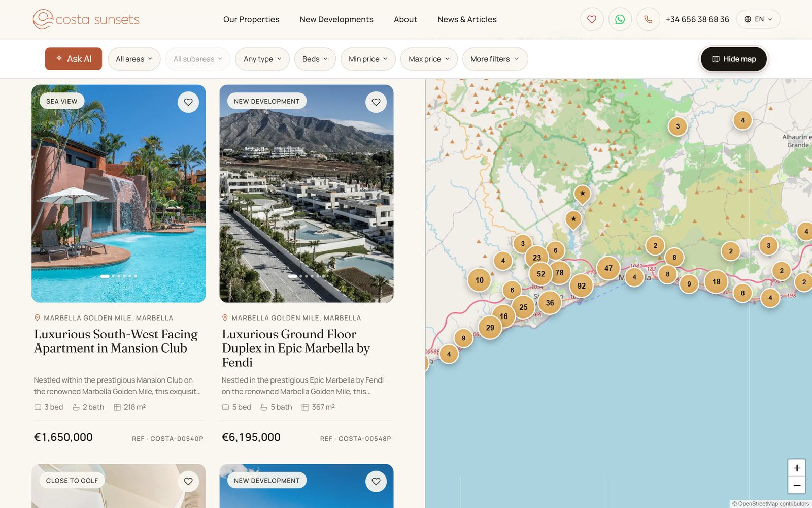This screenshot has width=812, height=508.
Task: Open the Beds dropdown
Action: coord(315,59)
